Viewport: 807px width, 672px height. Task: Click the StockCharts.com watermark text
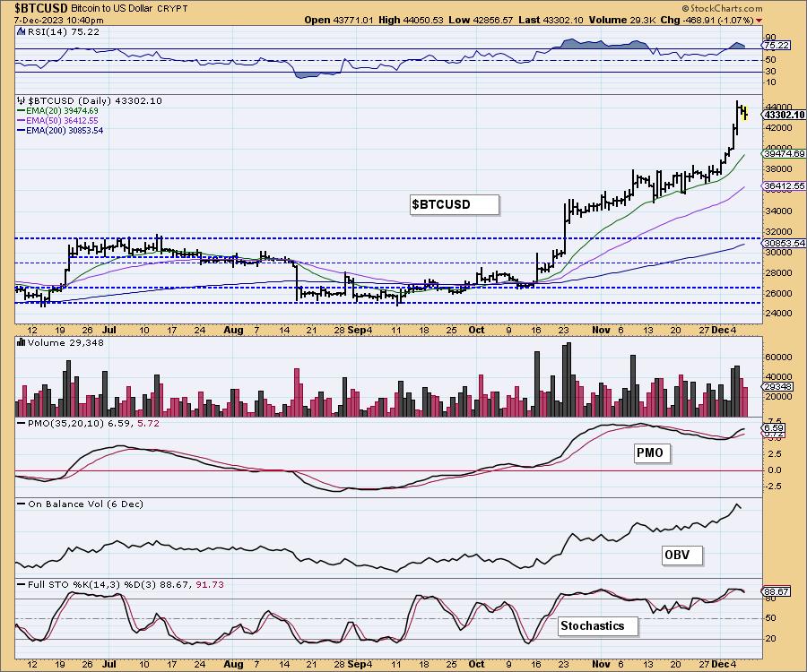pos(722,8)
